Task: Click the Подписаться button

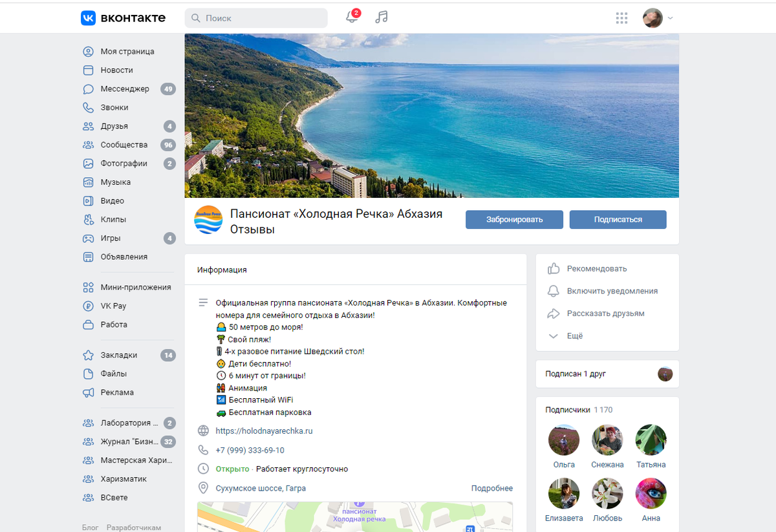Action: pyautogui.click(x=618, y=220)
